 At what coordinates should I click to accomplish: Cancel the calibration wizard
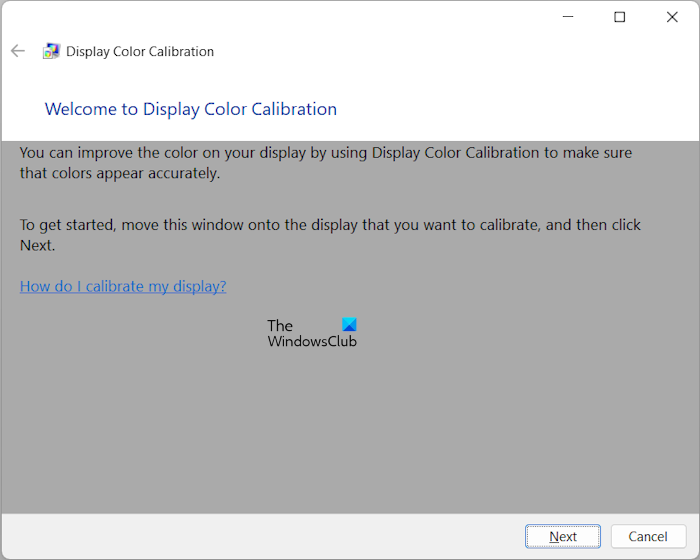[648, 536]
